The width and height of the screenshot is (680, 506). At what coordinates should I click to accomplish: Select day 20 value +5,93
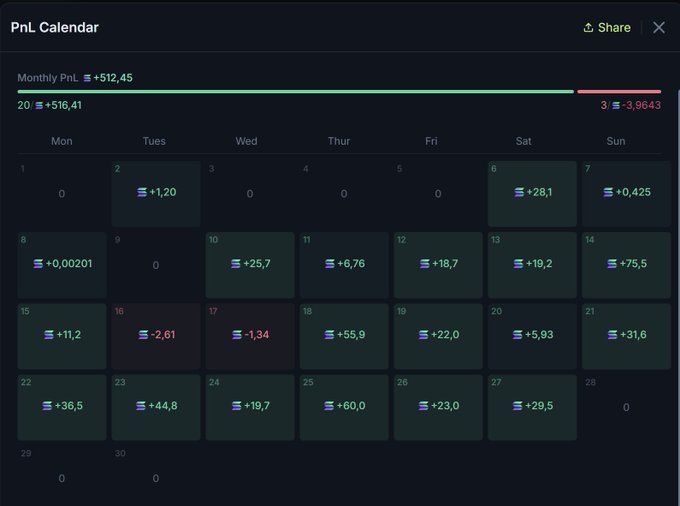pos(539,335)
